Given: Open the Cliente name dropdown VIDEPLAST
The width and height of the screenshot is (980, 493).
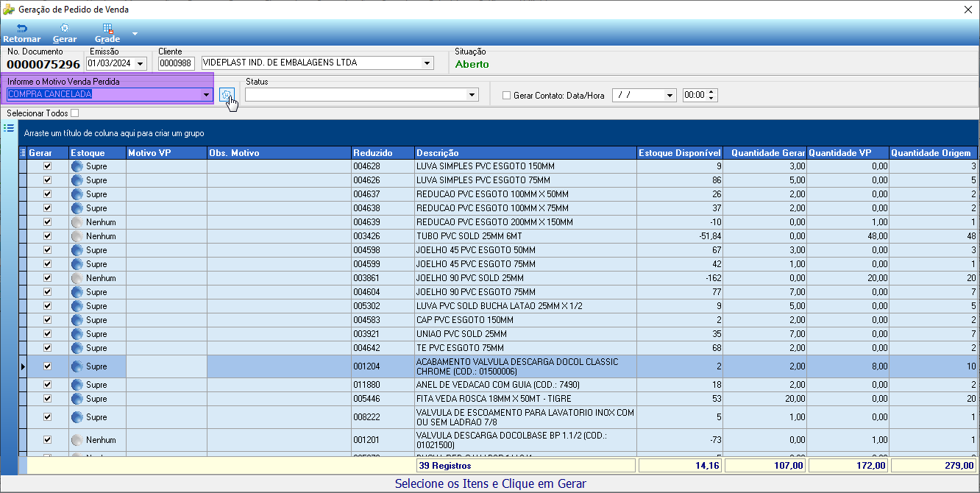Looking at the screenshot, I should point(427,63).
